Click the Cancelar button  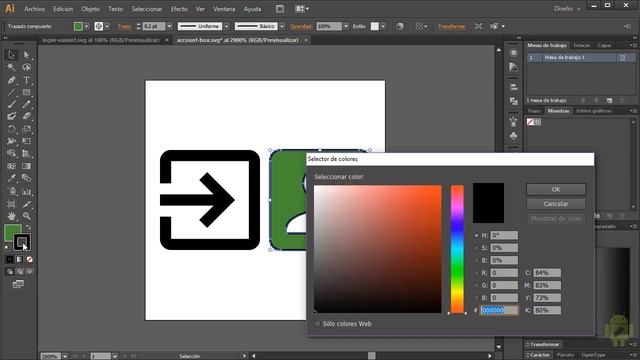point(556,204)
